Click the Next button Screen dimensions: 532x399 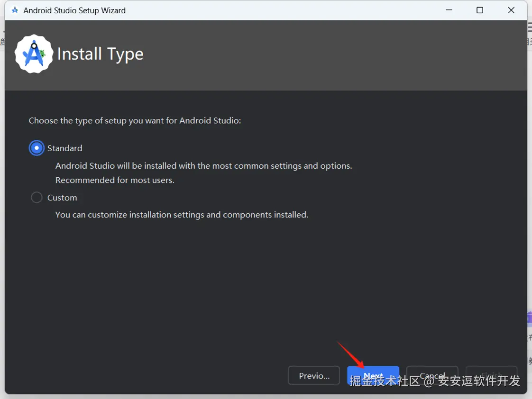click(373, 376)
